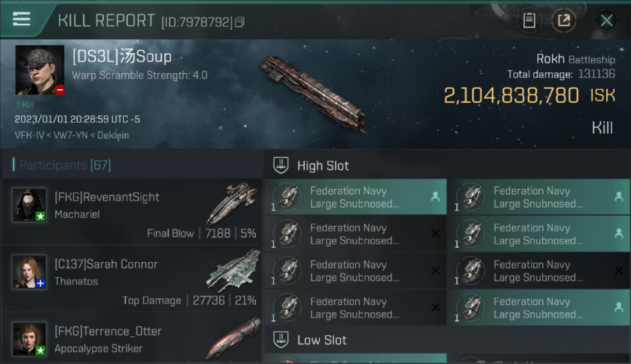This screenshot has height=364, width=631.
Task: Open Sarah Connor's pilot portrait
Action: [29, 271]
